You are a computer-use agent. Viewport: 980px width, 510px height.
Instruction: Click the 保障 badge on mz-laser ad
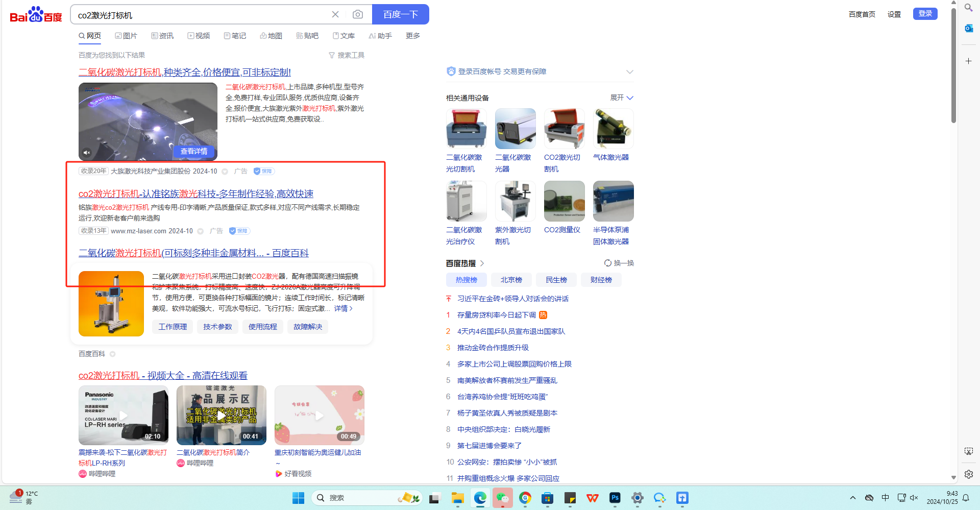(x=239, y=231)
